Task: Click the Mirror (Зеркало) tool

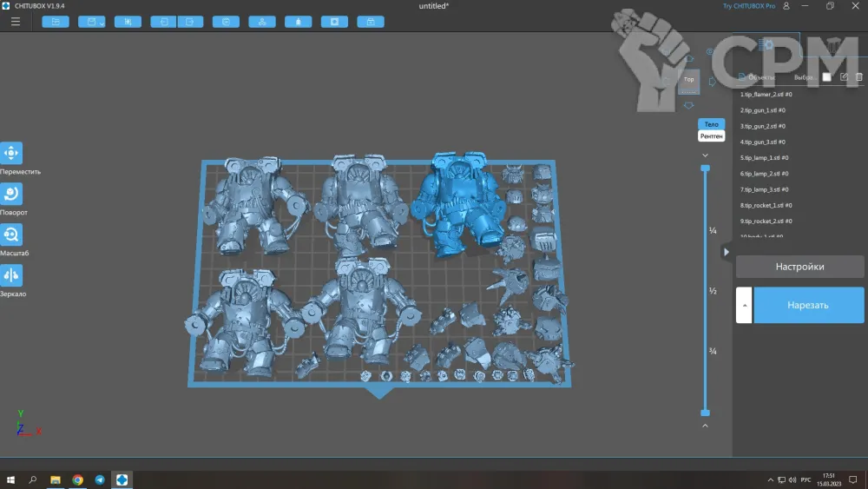Action: pyautogui.click(x=11, y=276)
